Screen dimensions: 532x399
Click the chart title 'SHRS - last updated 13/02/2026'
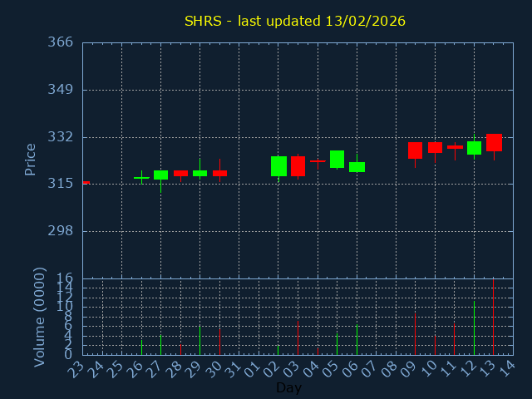[295, 22]
